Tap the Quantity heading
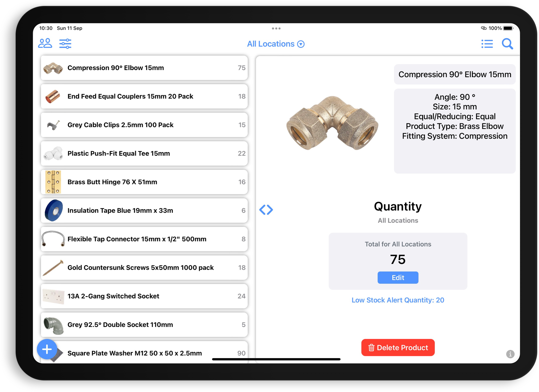539x392 pixels. click(x=398, y=207)
